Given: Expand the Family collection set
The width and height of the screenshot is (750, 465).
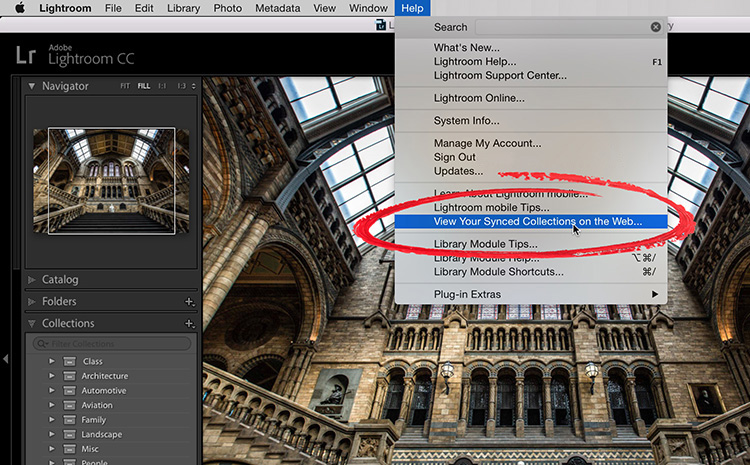Looking at the screenshot, I should [52, 420].
